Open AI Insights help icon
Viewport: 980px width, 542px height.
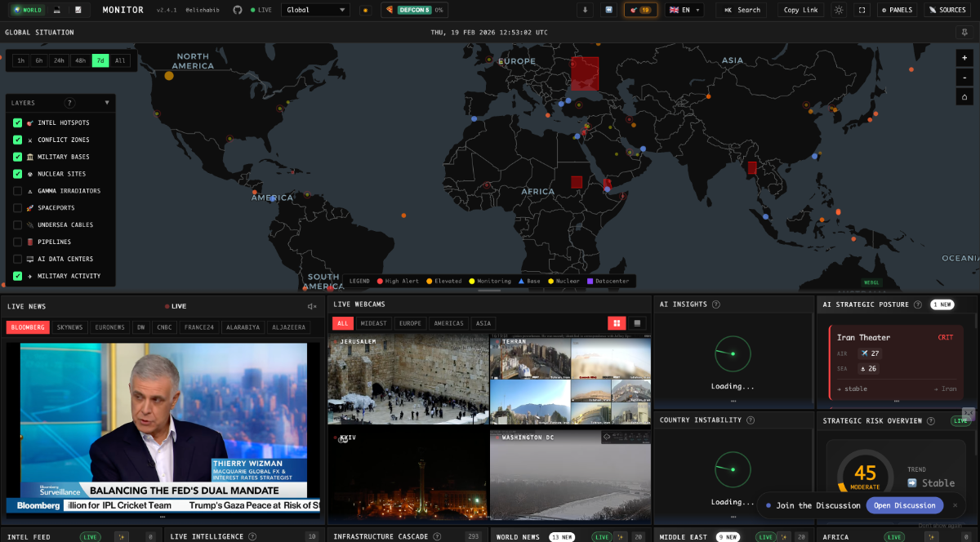tap(716, 304)
